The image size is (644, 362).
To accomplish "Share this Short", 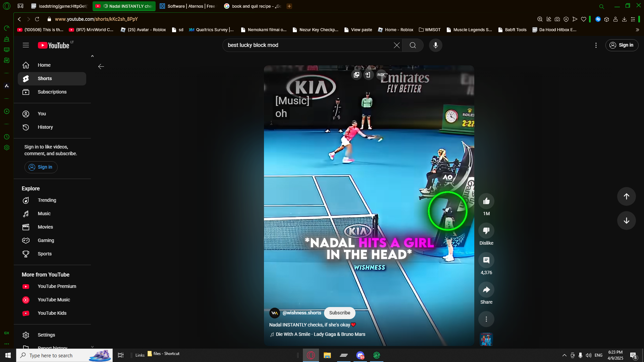I will pos(486,290).
